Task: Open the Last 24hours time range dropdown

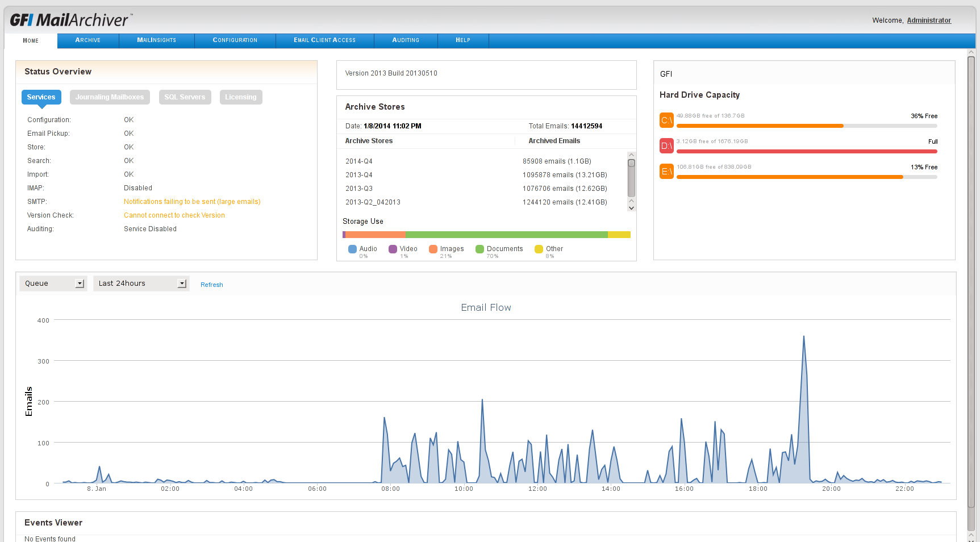Action: 141,283
